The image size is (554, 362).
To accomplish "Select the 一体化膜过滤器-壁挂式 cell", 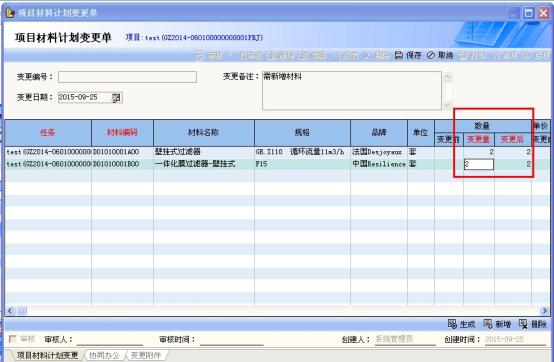I will click(x=204, y=164).
